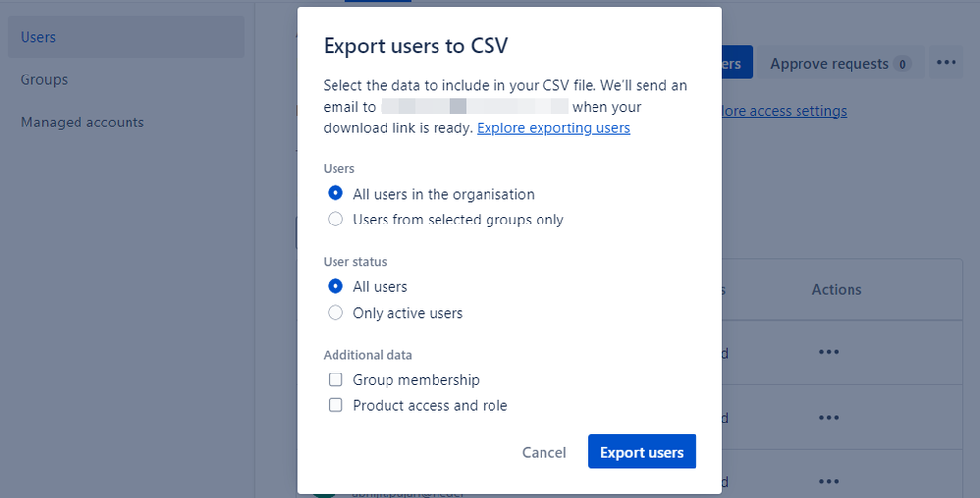Click the access settings link
The width and height of the screenshot is (980, 498).
pos(785,111)
